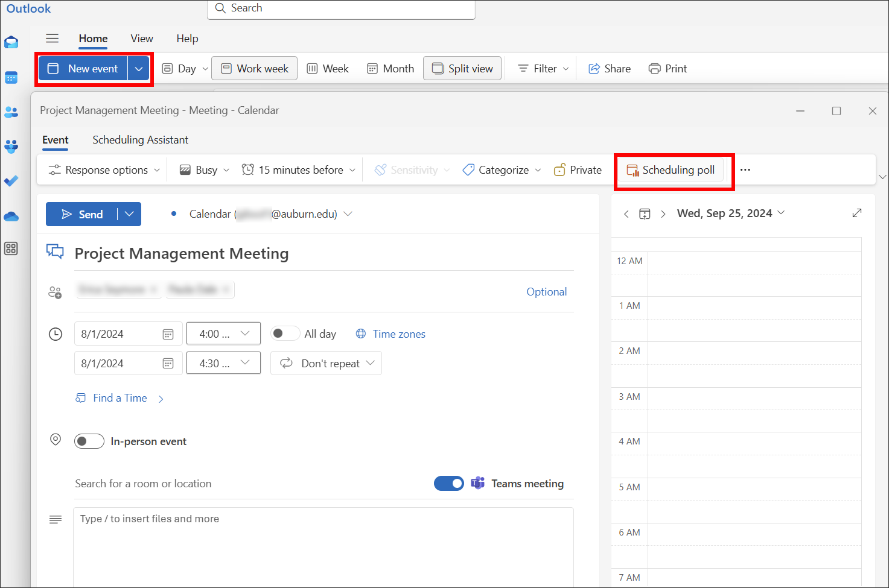
Task: Expand the event ribbon chevron
Action: tap(882, 177)
